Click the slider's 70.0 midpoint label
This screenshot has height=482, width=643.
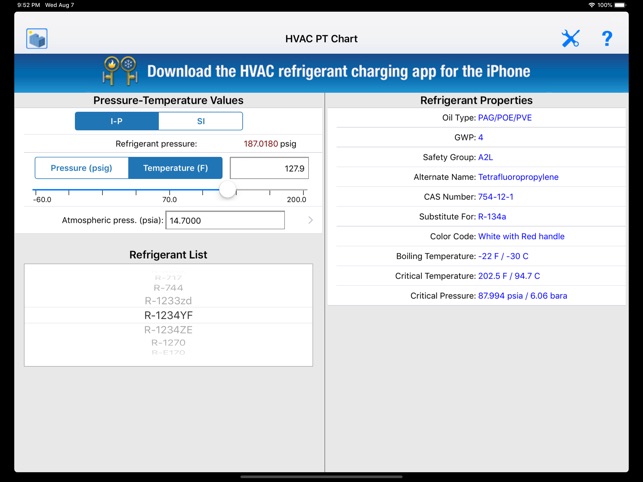point(169,200)
